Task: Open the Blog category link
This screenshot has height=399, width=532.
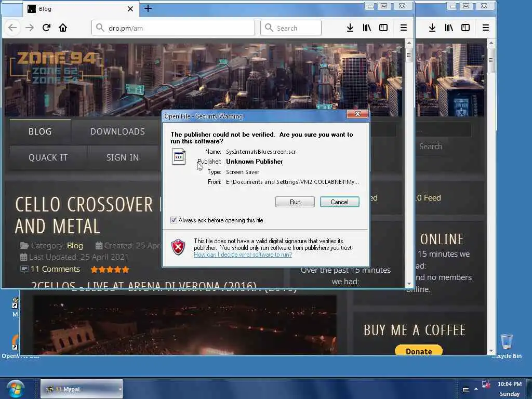Action: pos(75,246)
